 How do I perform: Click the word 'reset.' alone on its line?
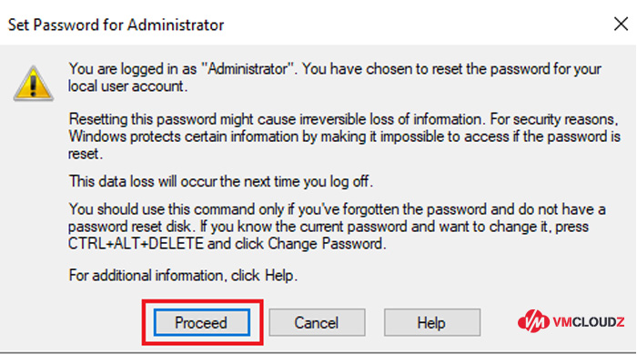[86, 154]
